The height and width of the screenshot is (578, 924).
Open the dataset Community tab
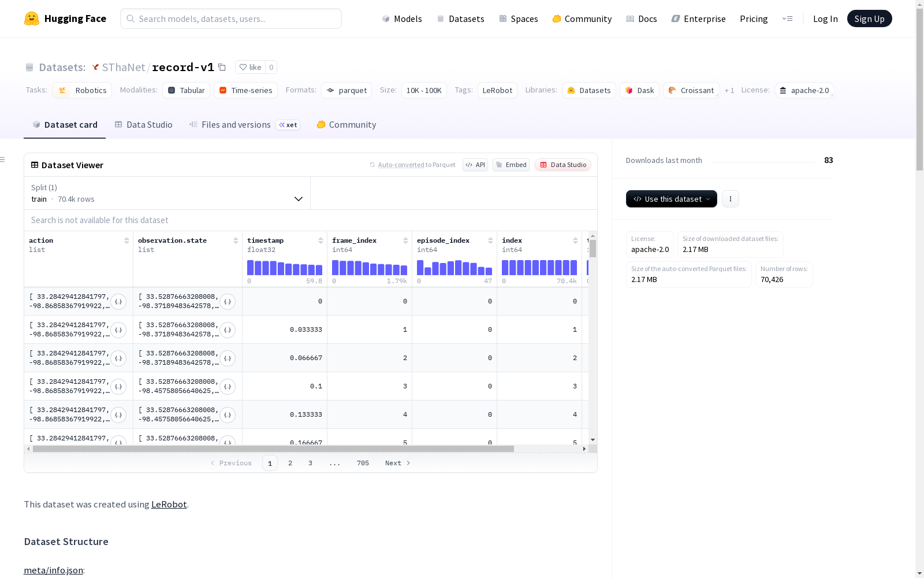coord(346,125)
